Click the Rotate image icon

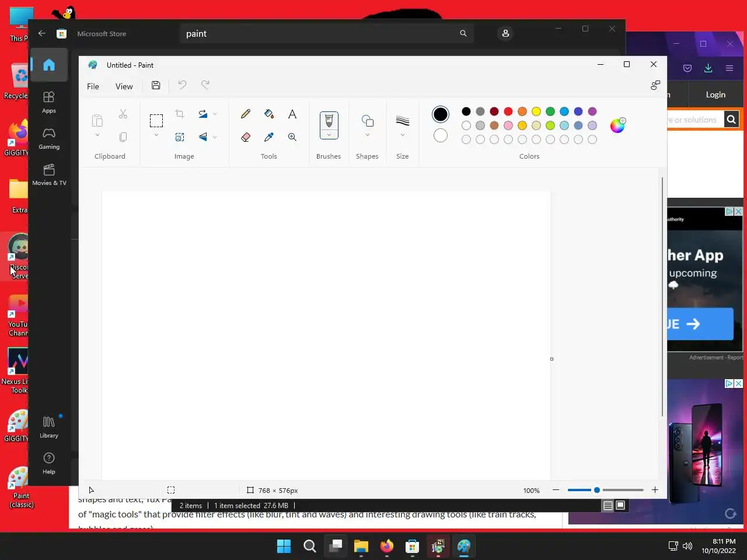(203, 114)
